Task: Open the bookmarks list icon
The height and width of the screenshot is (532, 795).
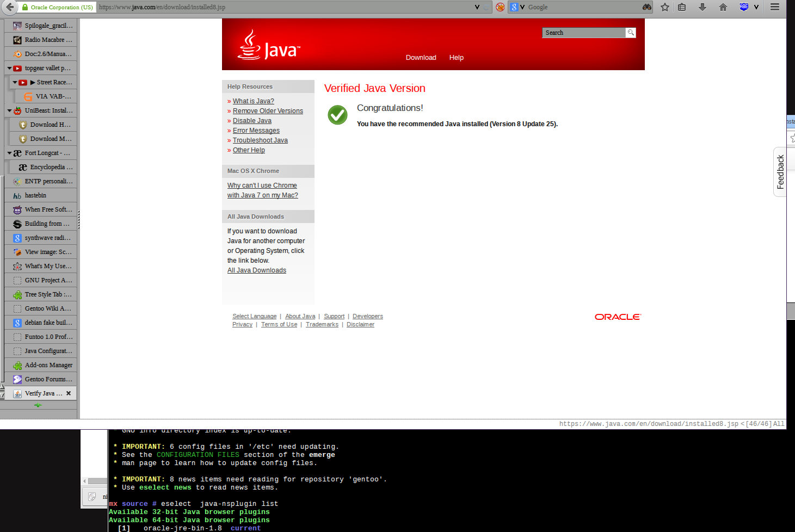Action: (x=682, y=7)
